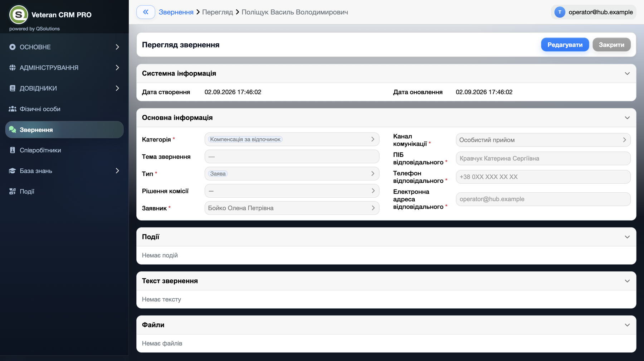Collapse the Події section chevron
Screen dimensions: 644x361
click(627, 237)
